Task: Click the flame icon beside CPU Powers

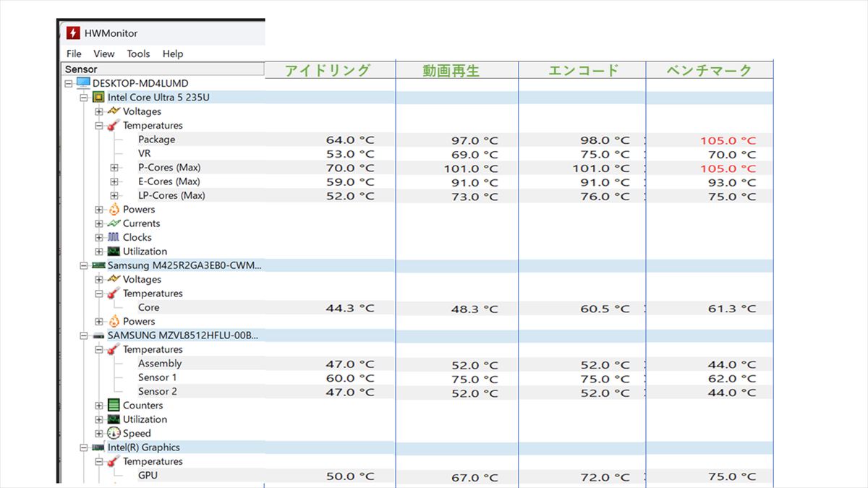Action: click(114, 210)
